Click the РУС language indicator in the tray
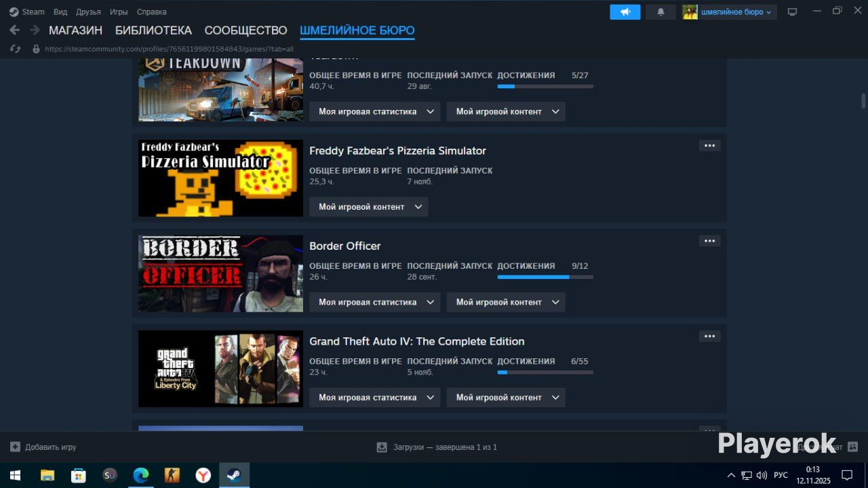The width and height of the screenshot is (868, 488). point(781,475)
